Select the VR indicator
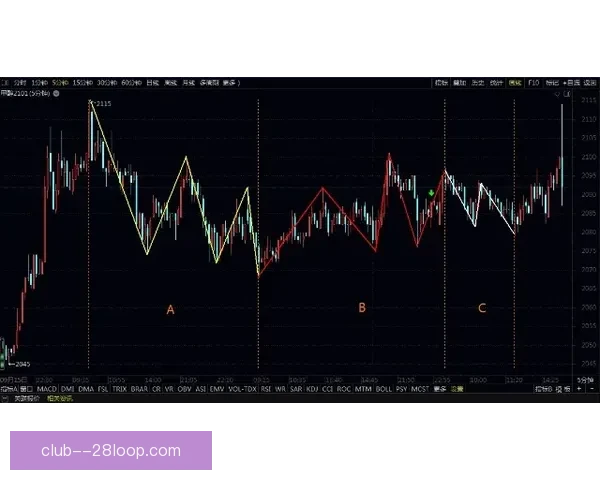Image resolution: width=600 pixels, height=480 pixels. coord(169,389)
